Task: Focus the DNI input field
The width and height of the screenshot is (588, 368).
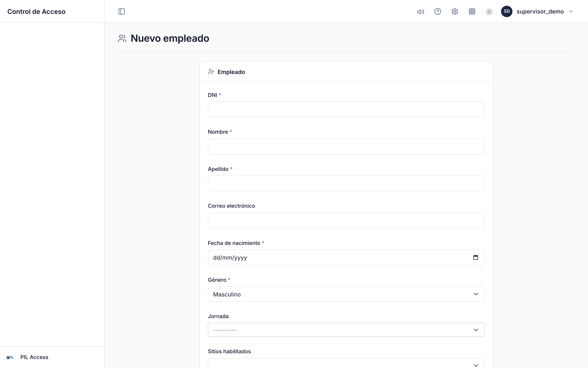Action: pos(346,110)
